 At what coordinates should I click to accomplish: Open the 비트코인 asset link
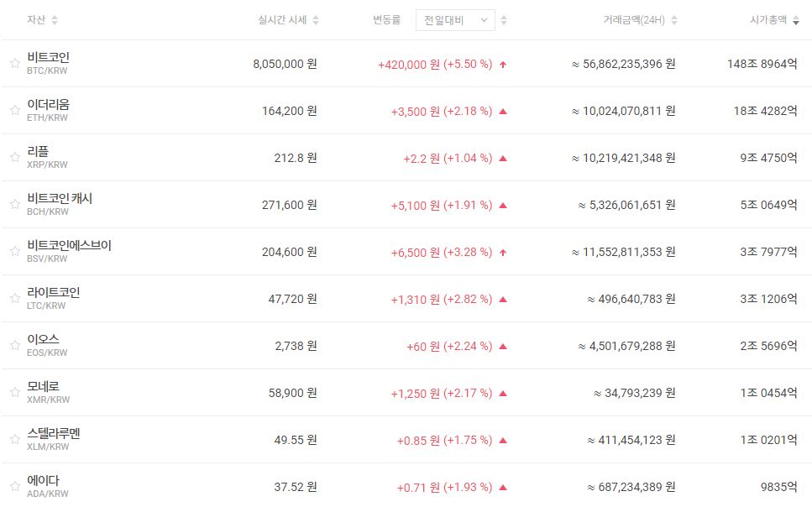(x=48, y=58)
